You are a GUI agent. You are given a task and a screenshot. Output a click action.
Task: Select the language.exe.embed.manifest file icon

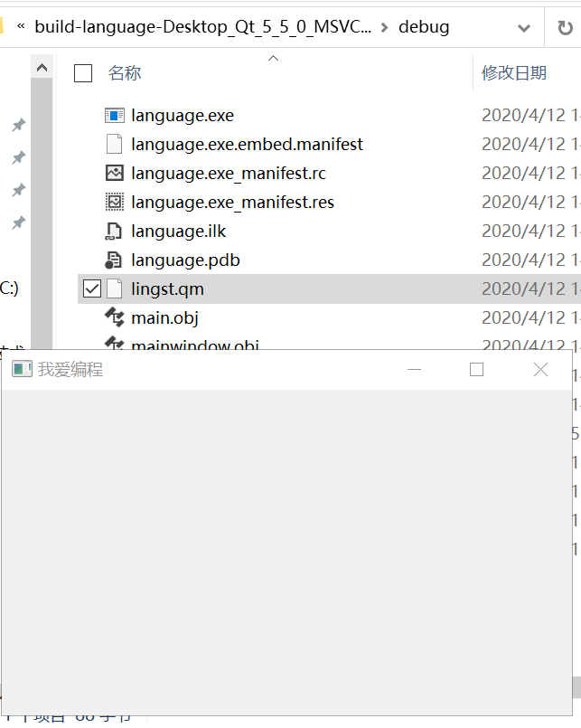(x=115, y=144)
